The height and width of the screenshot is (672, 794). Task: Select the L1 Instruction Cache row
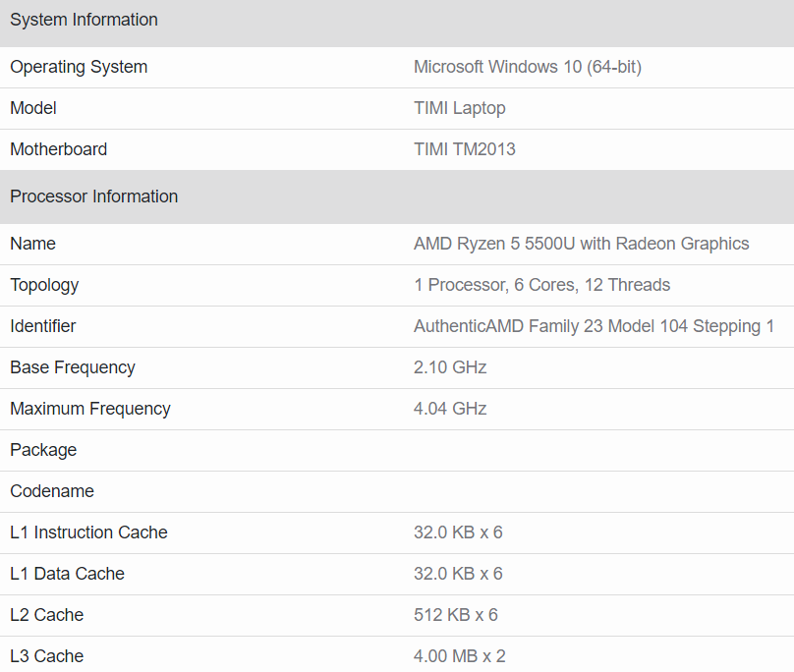click(x=88, y=532)
